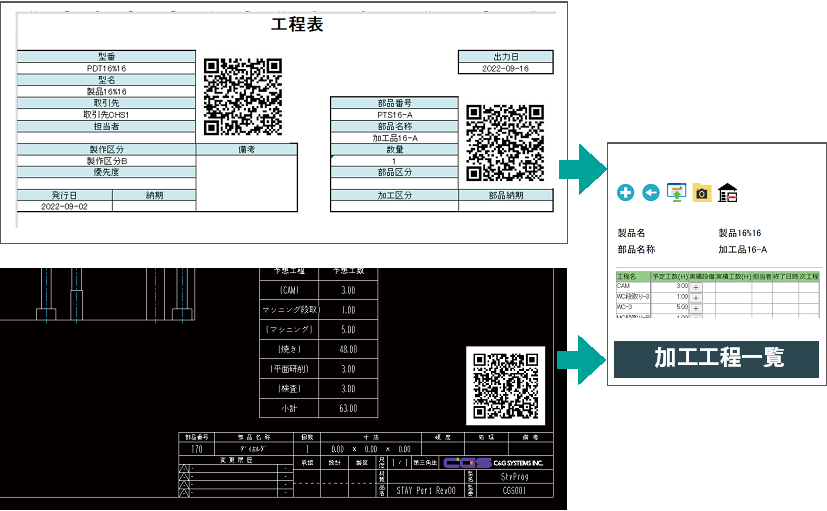Select the WC-3 process row name
827x511 pixels.
(624, 307)
